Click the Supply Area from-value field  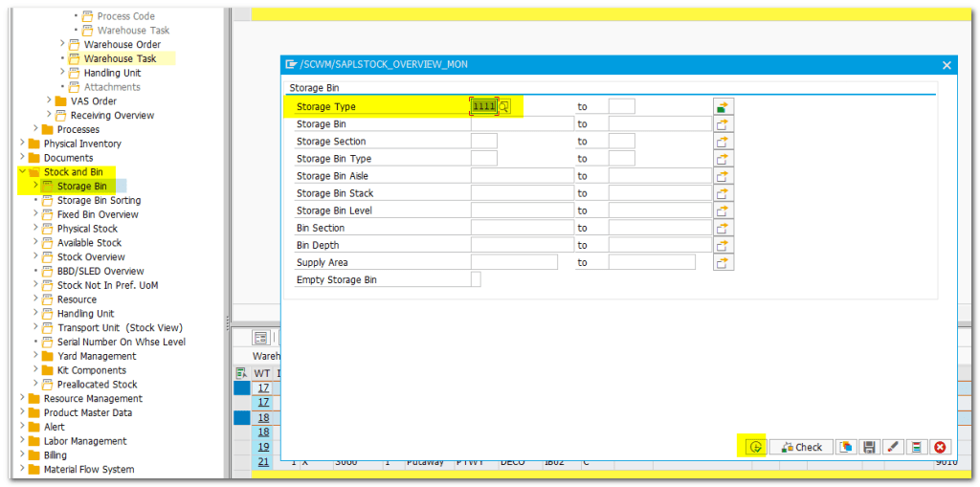pyautogui.click(x=514, y=262)
